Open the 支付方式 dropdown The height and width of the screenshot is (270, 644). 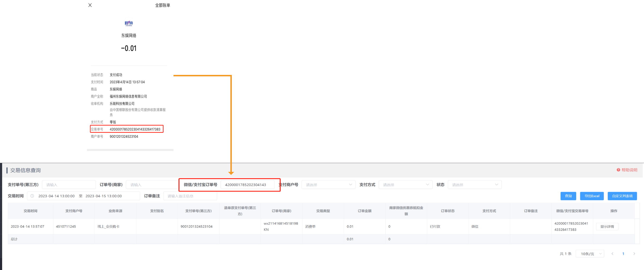coord(405,185)
